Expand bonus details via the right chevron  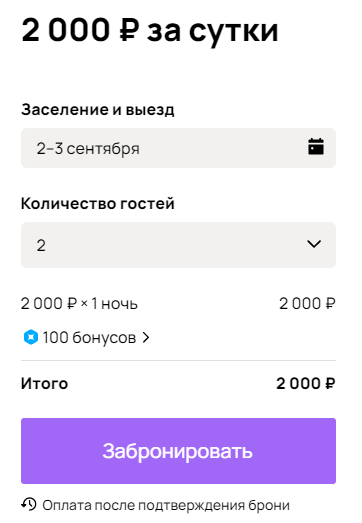(145, 338)
